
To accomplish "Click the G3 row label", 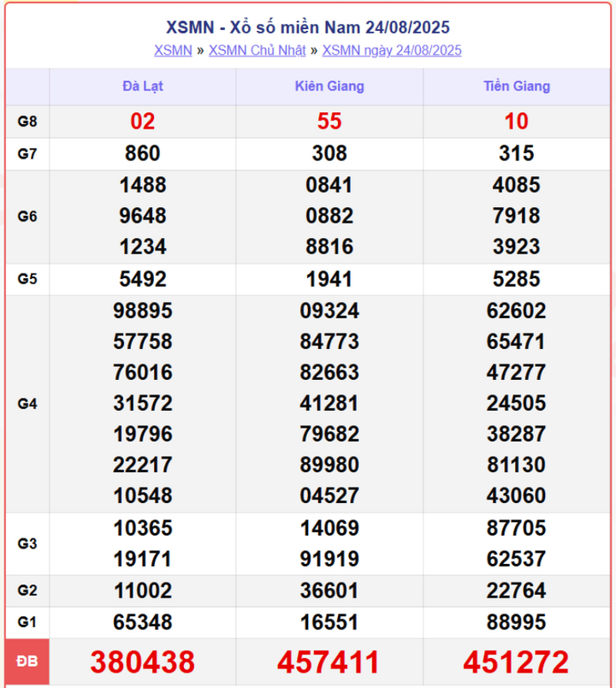I will point(27,543).
